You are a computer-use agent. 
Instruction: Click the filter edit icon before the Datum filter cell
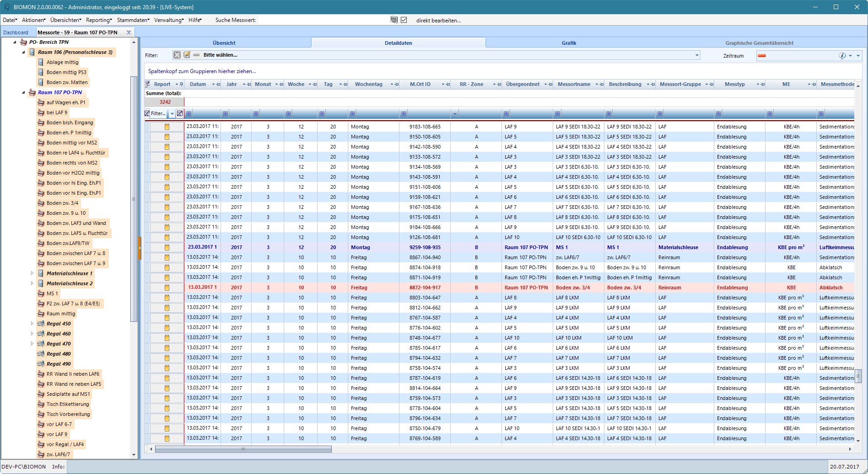180,113
